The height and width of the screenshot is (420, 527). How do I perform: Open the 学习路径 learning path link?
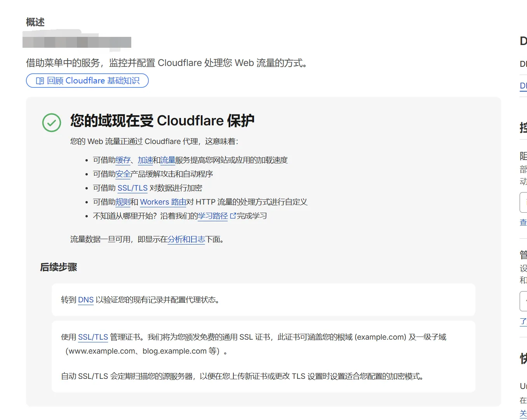pos(213,216)
